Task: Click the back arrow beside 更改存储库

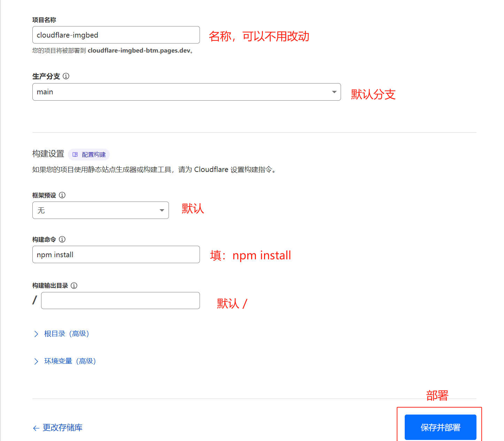Action: pos(36,428)
